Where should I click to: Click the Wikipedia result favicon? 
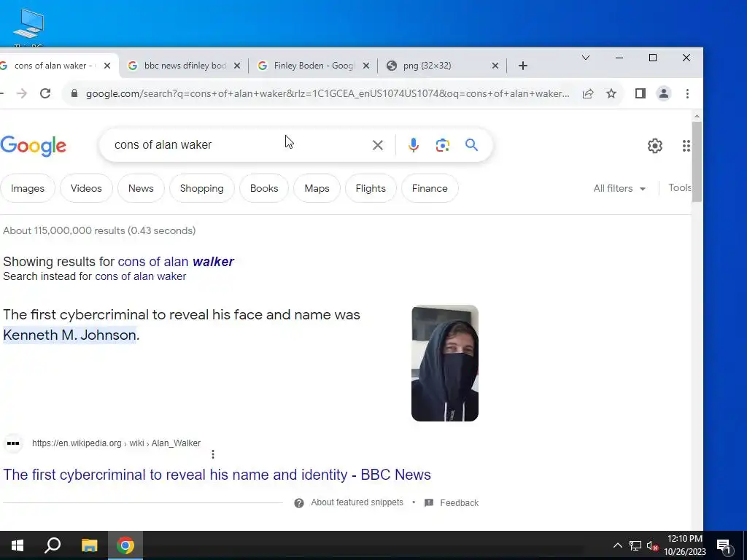click(x=13, y=443)
